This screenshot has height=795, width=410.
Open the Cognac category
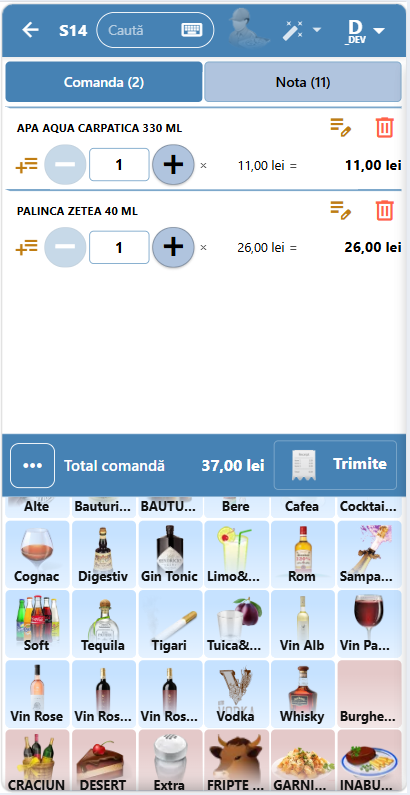[37, 554]
